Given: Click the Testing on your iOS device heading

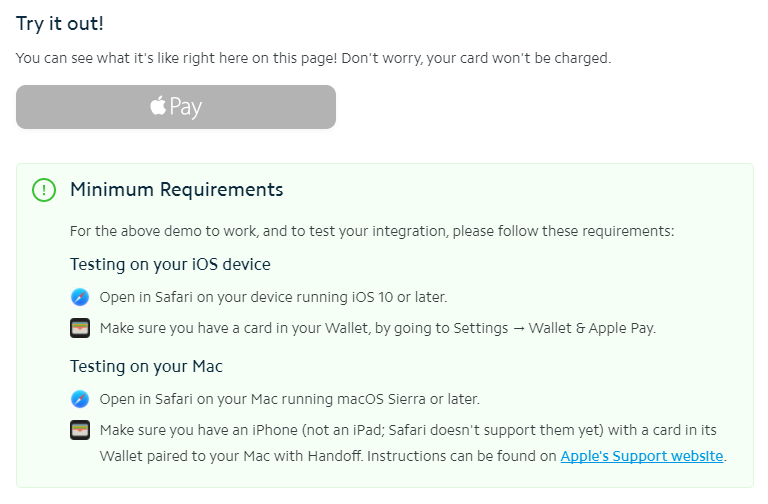Looking at the screenshot, I should pyautogui.click(x=170, y=264).
